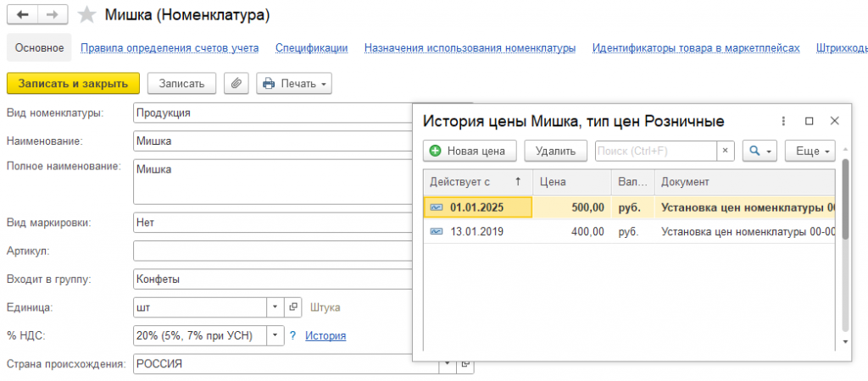The width and height of the screenshot is (868, 381).
Task: Click the Цена column header
Action: [572, 182]
